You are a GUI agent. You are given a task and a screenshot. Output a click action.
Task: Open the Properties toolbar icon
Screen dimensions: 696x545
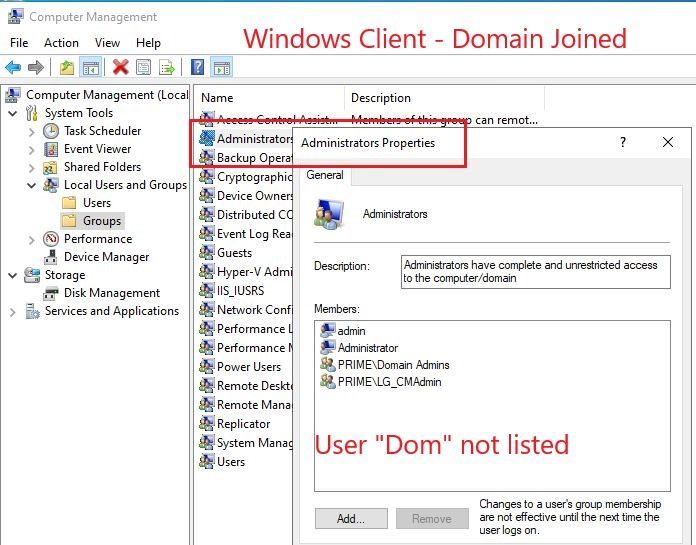[143, 67]
